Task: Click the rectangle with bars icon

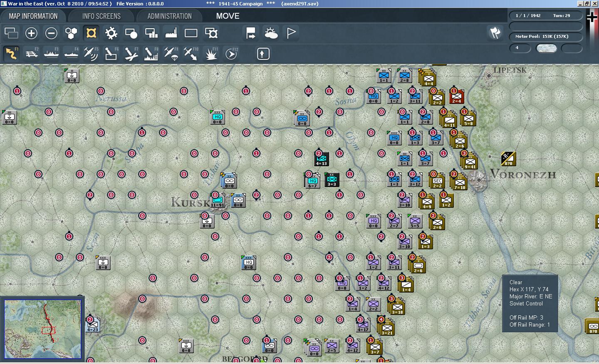Action: (x=151, y=33)
